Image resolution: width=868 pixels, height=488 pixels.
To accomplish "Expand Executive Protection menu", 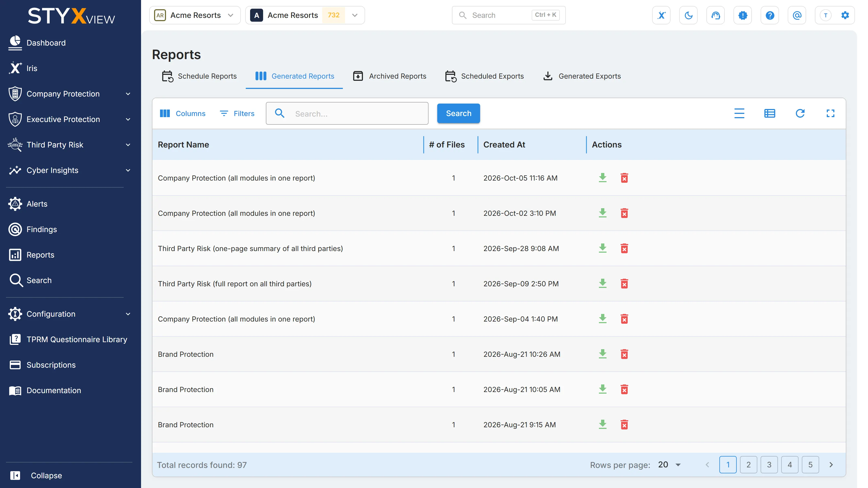I will (x=71, y=119).
